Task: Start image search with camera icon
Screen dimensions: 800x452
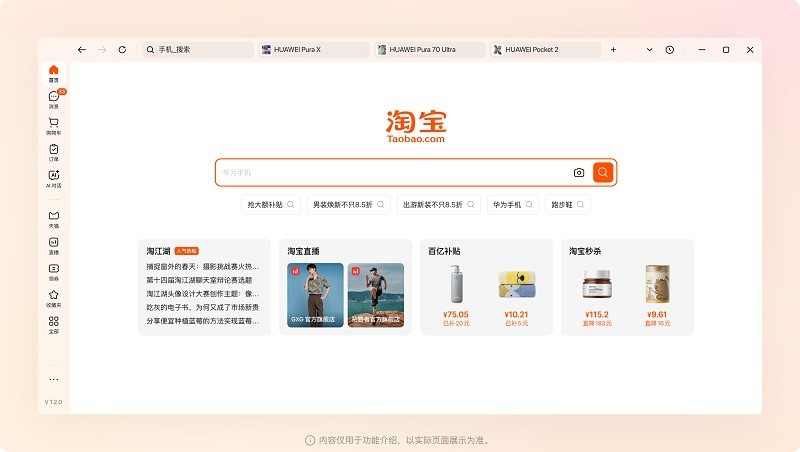Action: click(x=579, y=172)
